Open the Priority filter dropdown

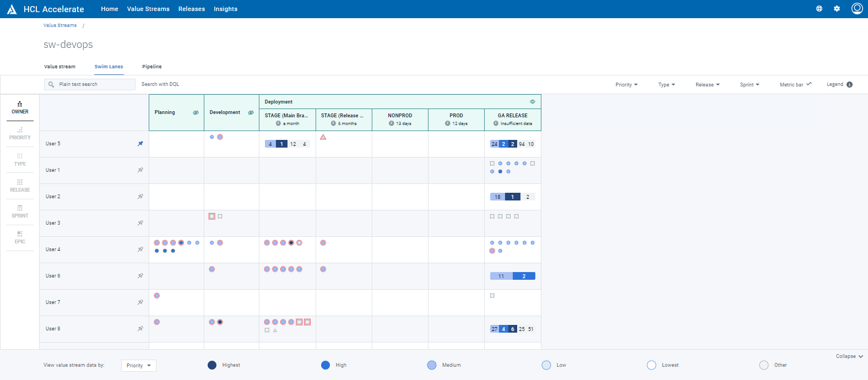(x=626, y=85)
